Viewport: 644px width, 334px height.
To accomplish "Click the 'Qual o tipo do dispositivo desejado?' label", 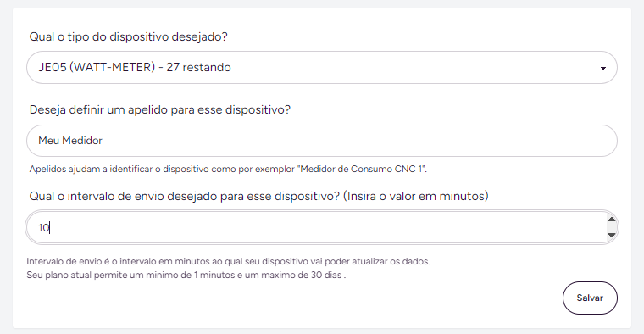I will 128,37.
